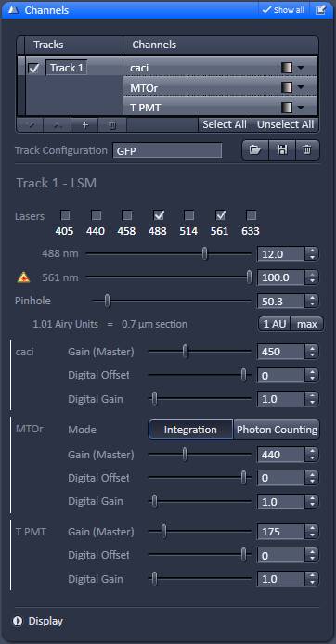This screenshot has height=644, width=336.
Task: Switch MTOr mode to Photon Counting
Action: point(277,430)
